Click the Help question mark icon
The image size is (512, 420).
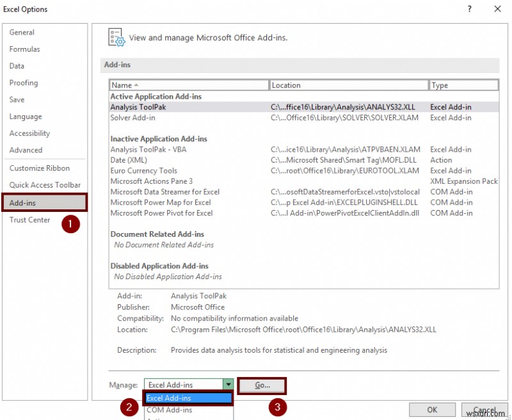click(x=468, y=9)
